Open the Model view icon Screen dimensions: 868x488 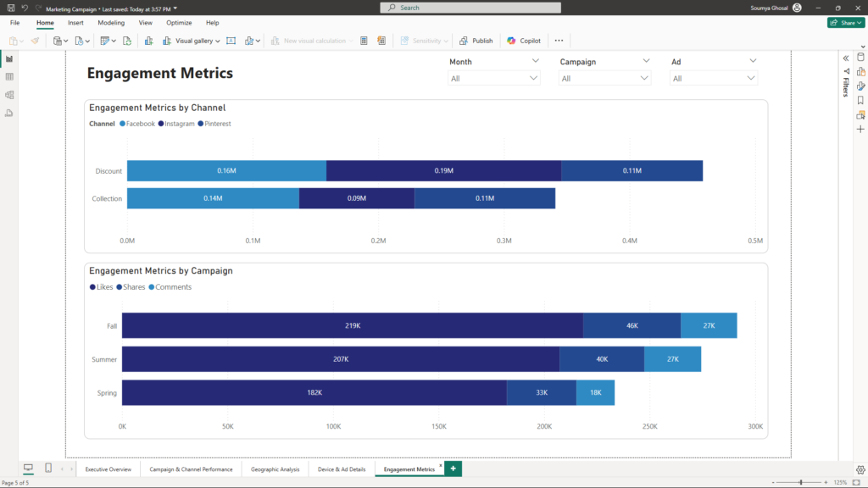click(9, 95)
